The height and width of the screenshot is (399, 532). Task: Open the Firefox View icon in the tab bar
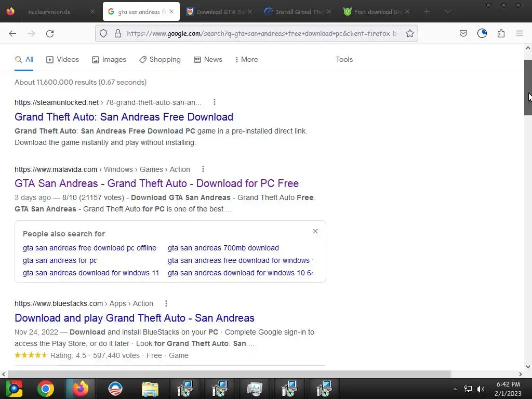click(x=10, y=11)
